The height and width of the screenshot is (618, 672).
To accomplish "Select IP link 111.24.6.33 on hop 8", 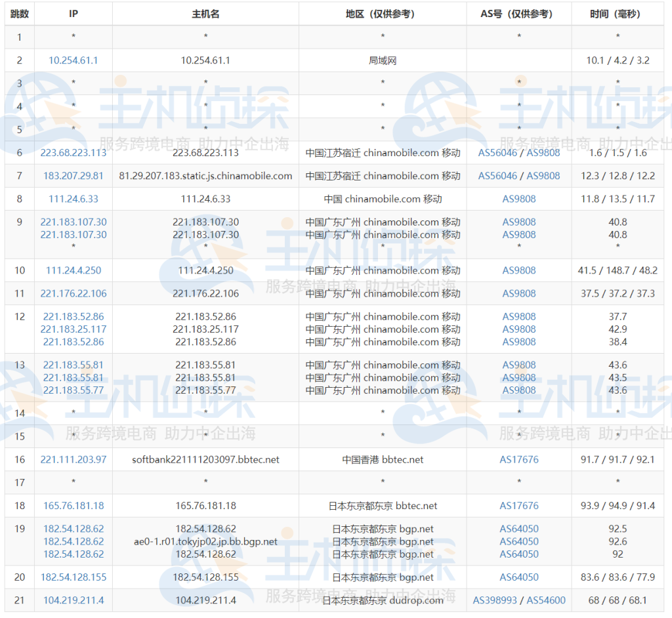I will click(73, 198).
